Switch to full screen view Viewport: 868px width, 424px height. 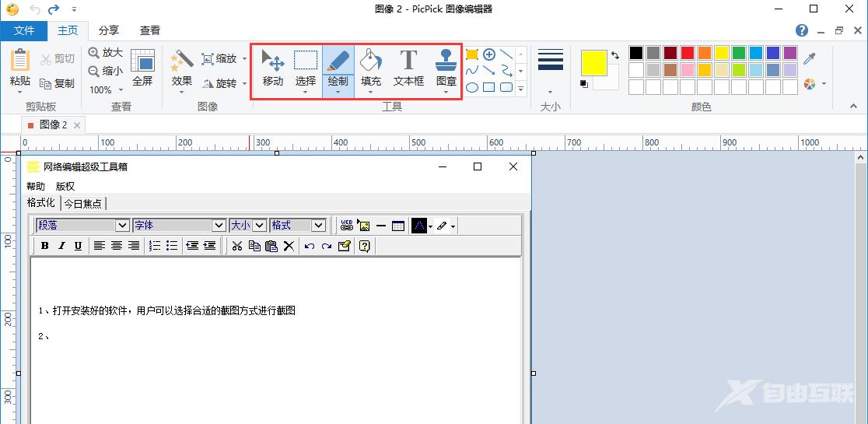(x=142, y=68)
